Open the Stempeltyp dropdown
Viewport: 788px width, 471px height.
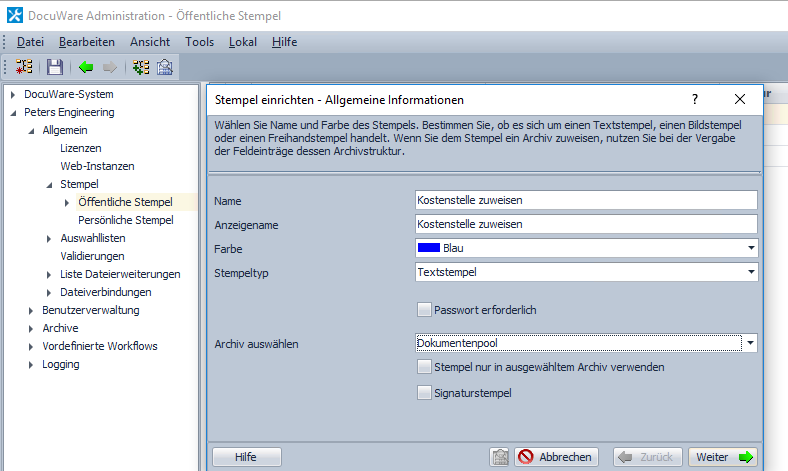point(749,272)
